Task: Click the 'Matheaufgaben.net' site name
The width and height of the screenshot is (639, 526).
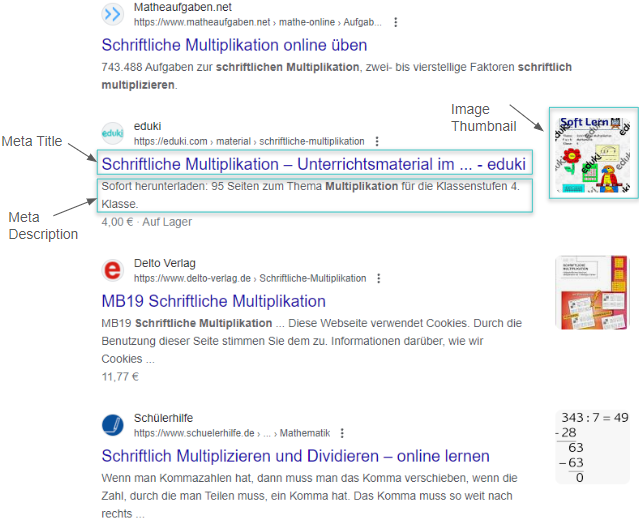Action: point(183,7)
